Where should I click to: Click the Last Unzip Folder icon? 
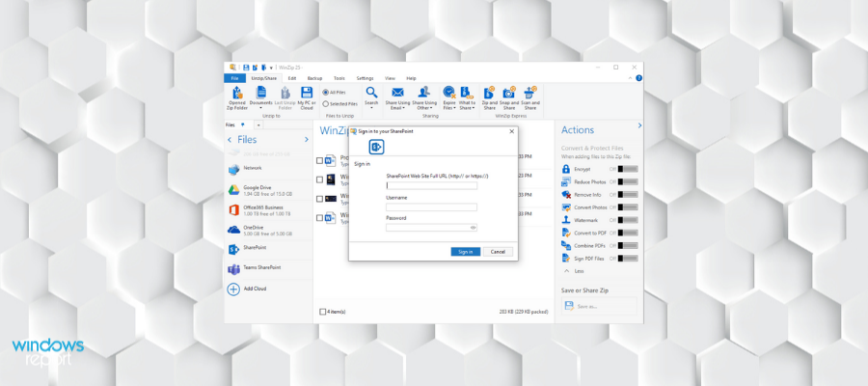(x=285, y=93)
